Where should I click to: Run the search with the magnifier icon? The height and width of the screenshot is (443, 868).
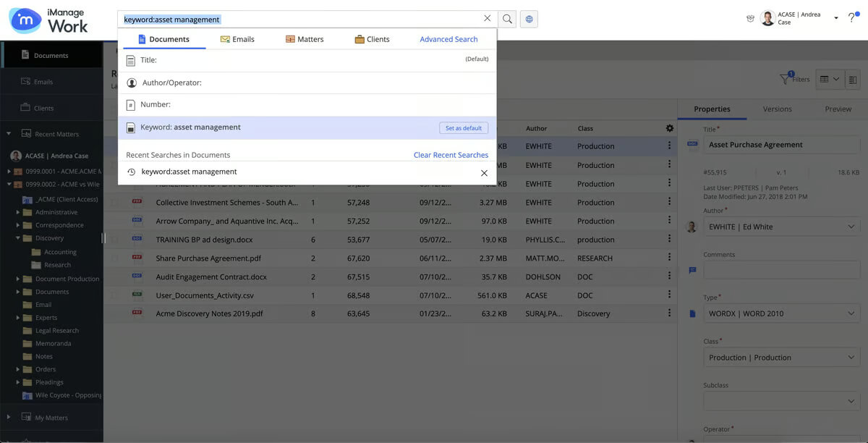click(x=507, y=19)
